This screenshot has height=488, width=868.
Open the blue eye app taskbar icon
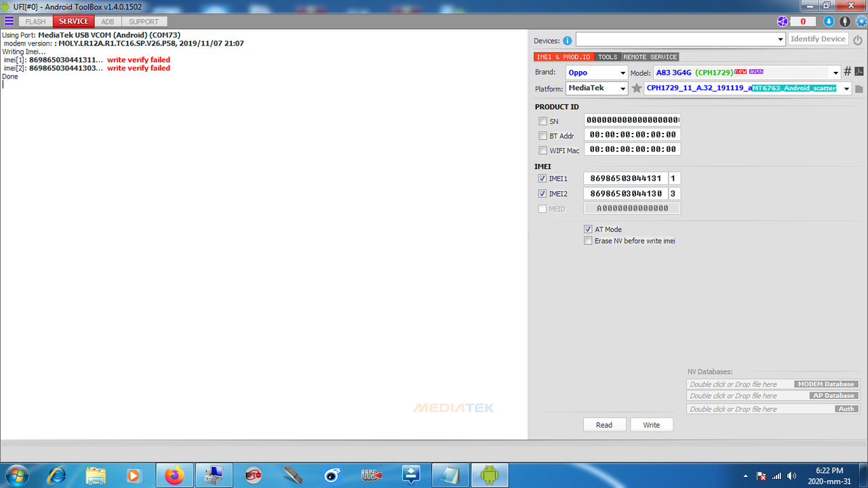point(332,475)
